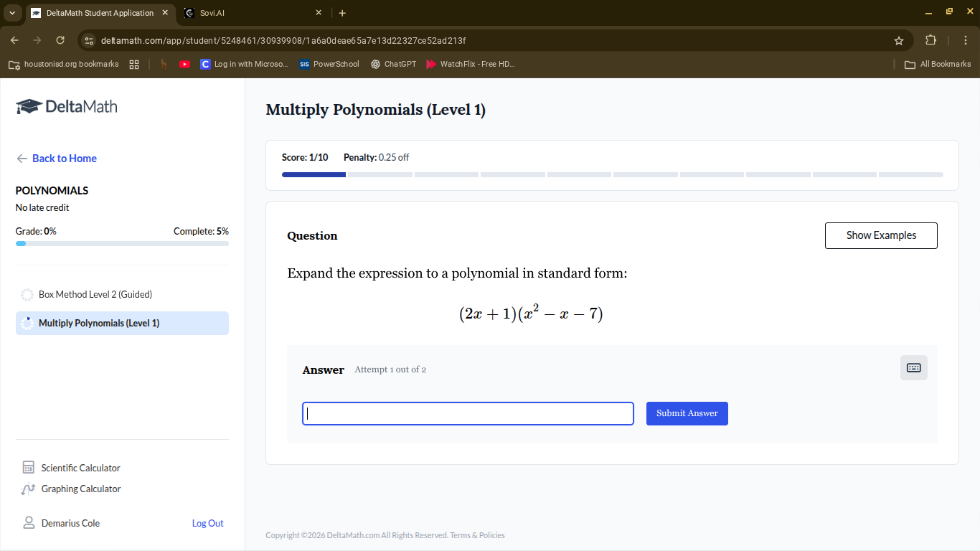Switch to the Sovi.AI tab
Viewport: 980px width, 551px height.
[x=251, y=13]
